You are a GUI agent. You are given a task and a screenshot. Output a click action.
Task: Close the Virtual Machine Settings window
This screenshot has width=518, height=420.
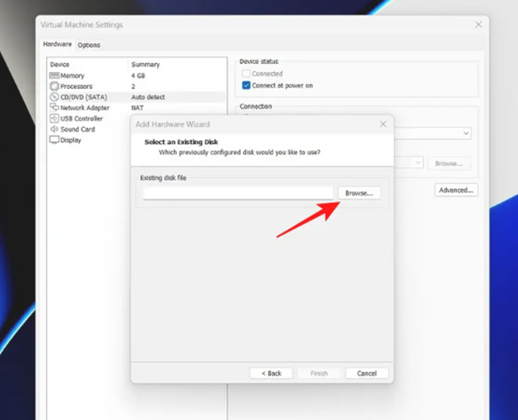[478, 24]
